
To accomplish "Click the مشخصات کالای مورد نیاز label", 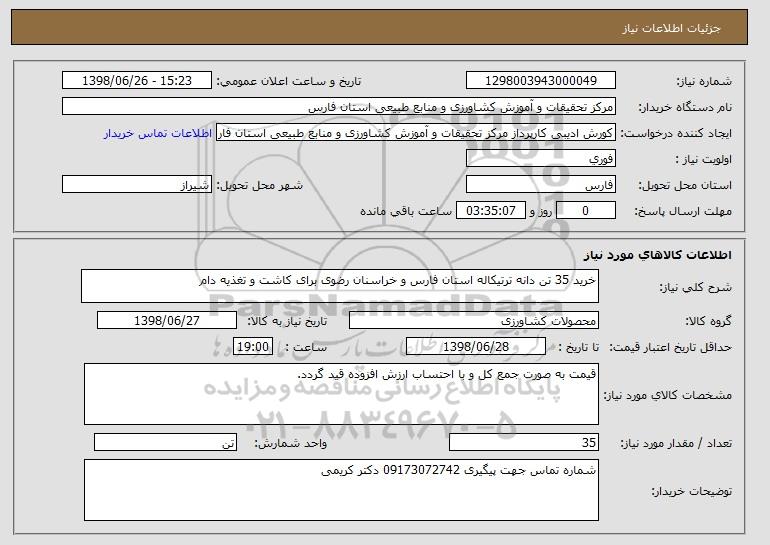I will [x=667, y=395].
